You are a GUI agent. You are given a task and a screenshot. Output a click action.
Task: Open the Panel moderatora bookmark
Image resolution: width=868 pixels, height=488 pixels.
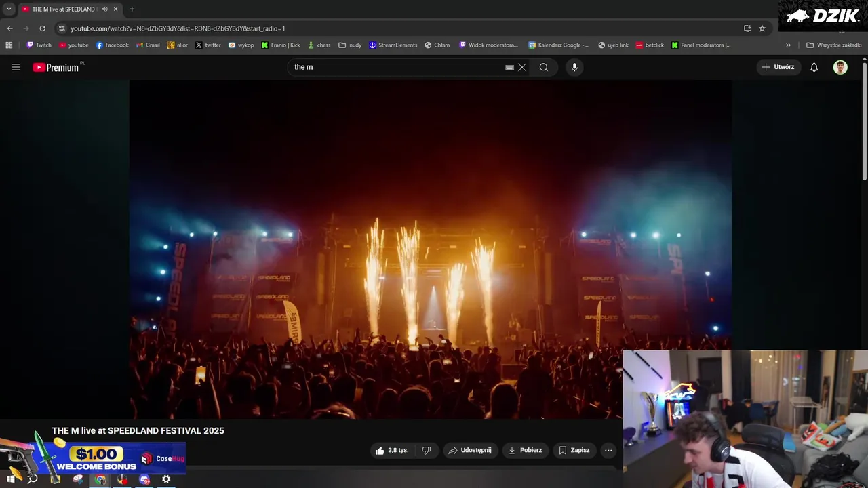pyautogui.click(x=701, y=45)
